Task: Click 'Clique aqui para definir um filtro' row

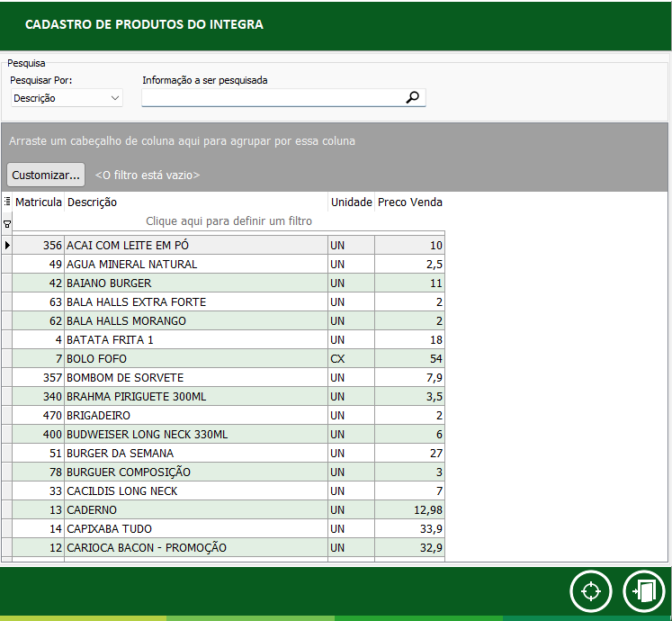Action: (228, 221)
